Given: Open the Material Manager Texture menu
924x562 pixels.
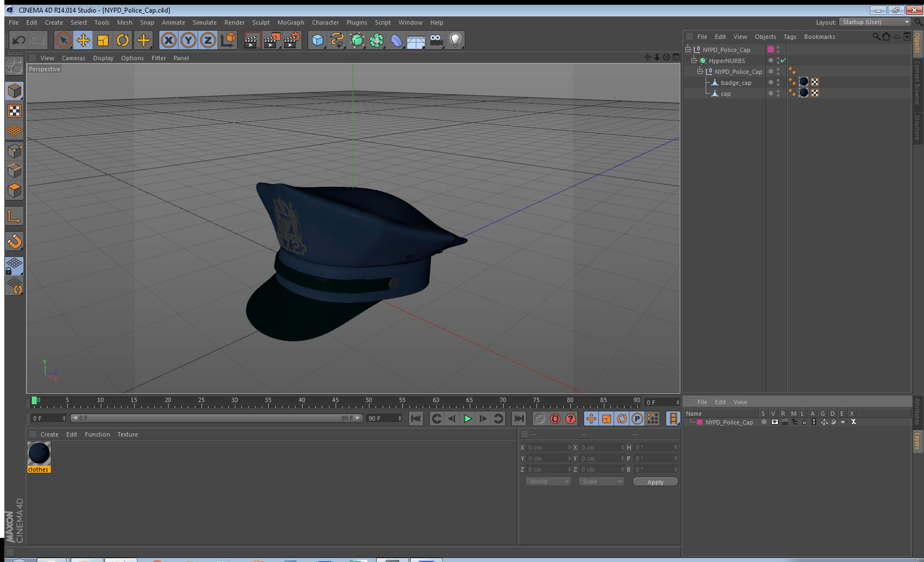Looking at the screenshot, I should (128, 434).
